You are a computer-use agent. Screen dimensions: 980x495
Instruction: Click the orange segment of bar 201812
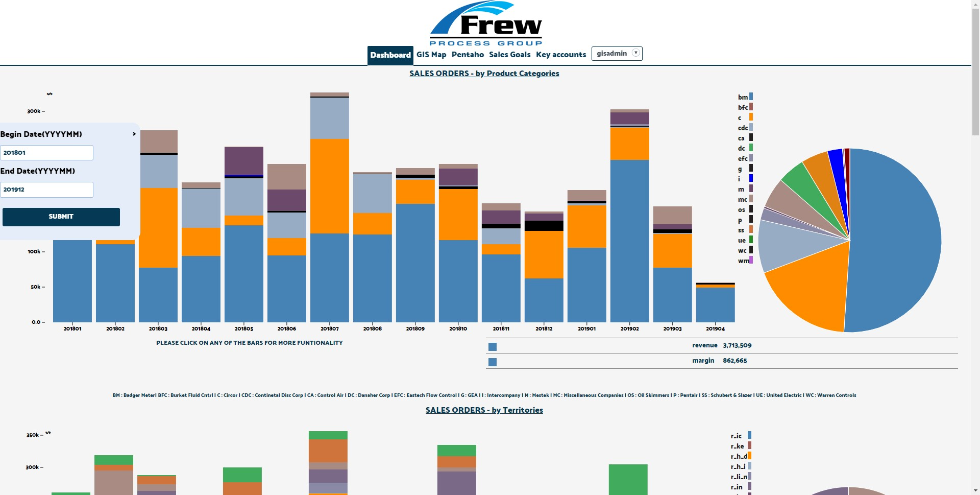[544, 254]
